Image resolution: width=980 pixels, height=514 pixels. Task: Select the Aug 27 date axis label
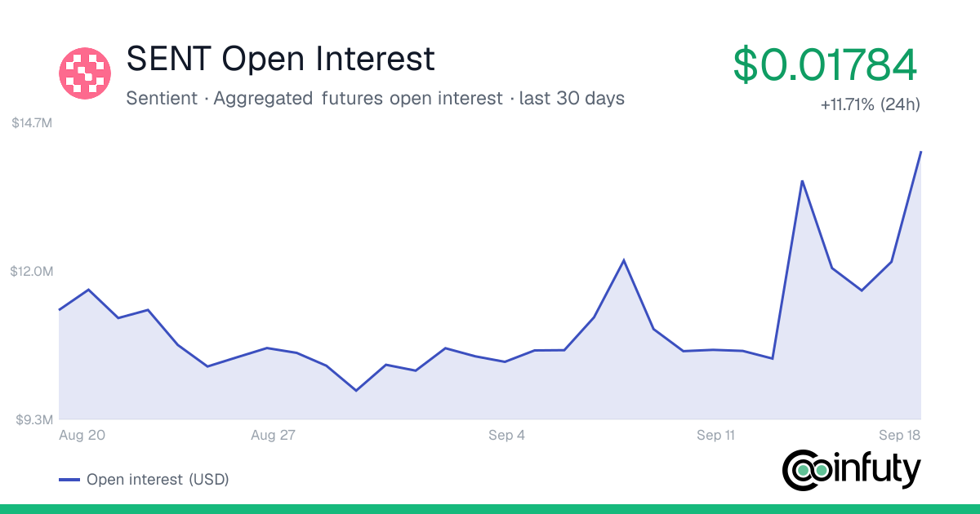tap(273, 436)
